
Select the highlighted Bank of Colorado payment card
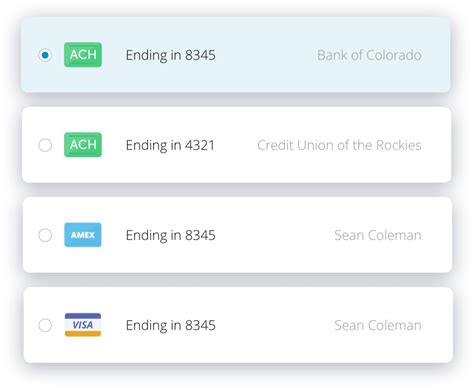pyautogui.click(x=236, y=55)
